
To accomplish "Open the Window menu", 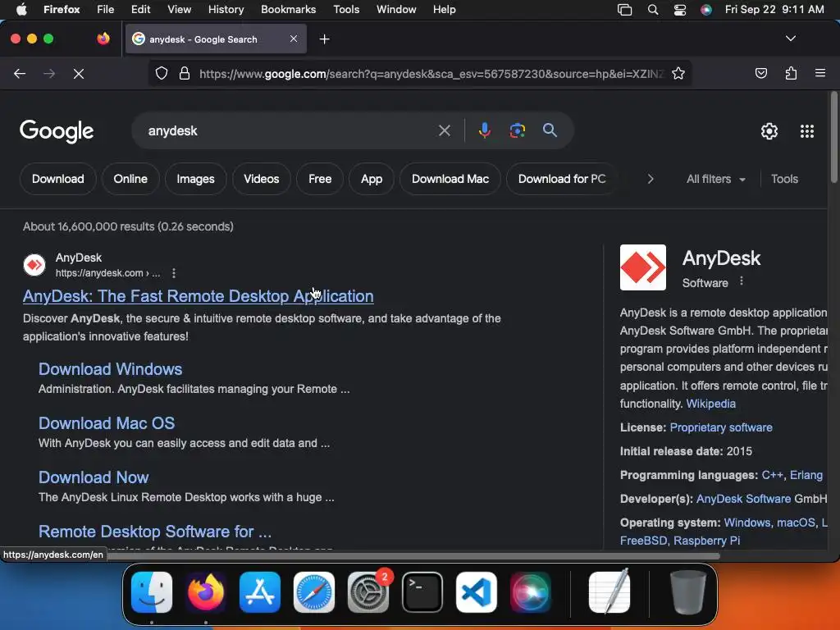I will [x=396, y=10].
